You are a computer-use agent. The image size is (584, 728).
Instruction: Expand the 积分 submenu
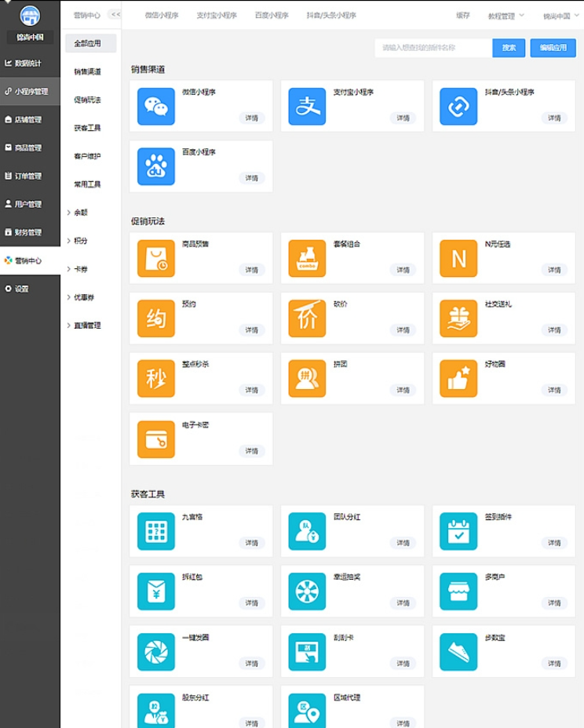[x=77, y=241]
